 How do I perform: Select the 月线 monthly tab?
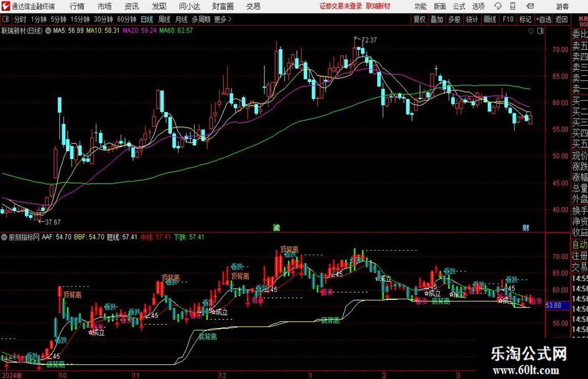point(181,19)
